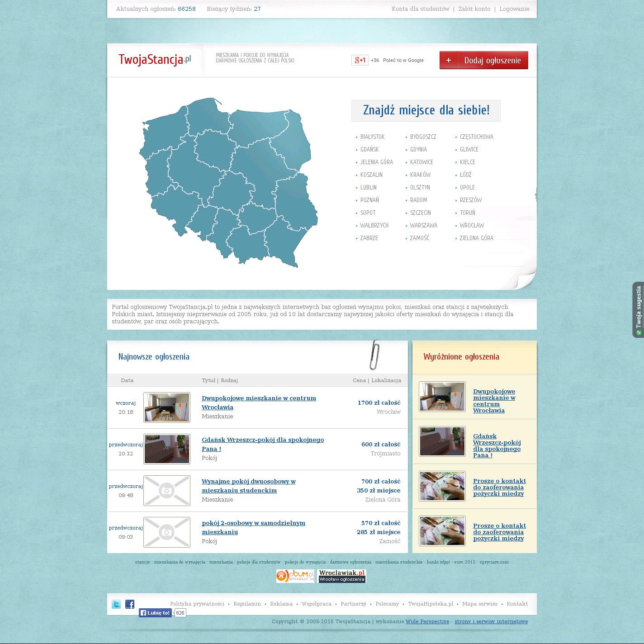The width and height of the screenshot is (644, 644).
Task: Click the Twitter bird icon in footer
Action: (116, 604)
